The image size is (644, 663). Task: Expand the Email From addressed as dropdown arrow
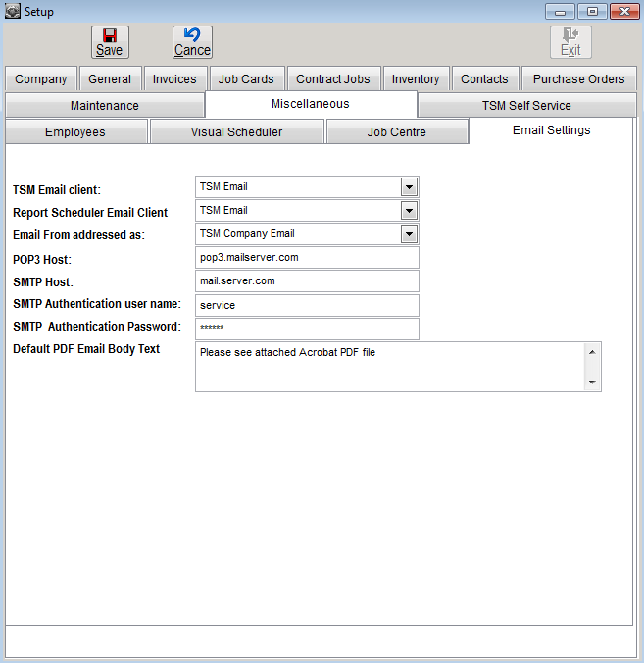coord(409,234)
